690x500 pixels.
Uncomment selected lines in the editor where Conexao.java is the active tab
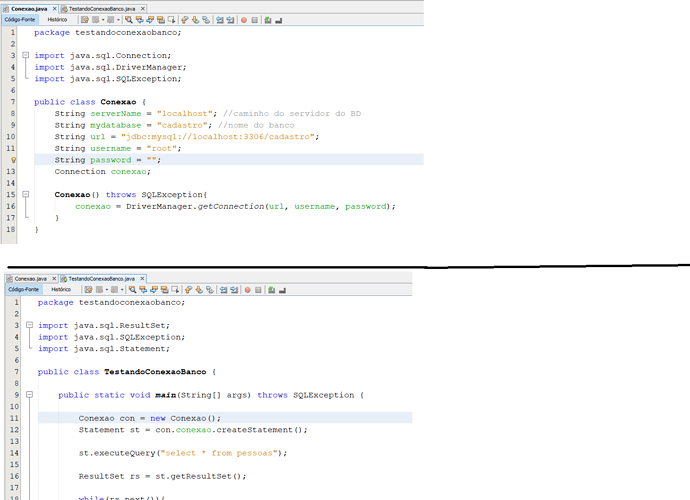(x=278, y=20)
